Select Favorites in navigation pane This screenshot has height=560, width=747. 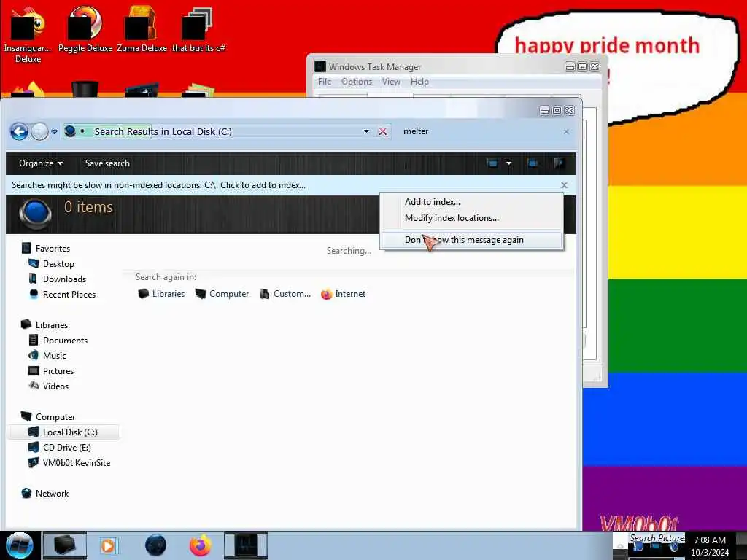(46, 249)
